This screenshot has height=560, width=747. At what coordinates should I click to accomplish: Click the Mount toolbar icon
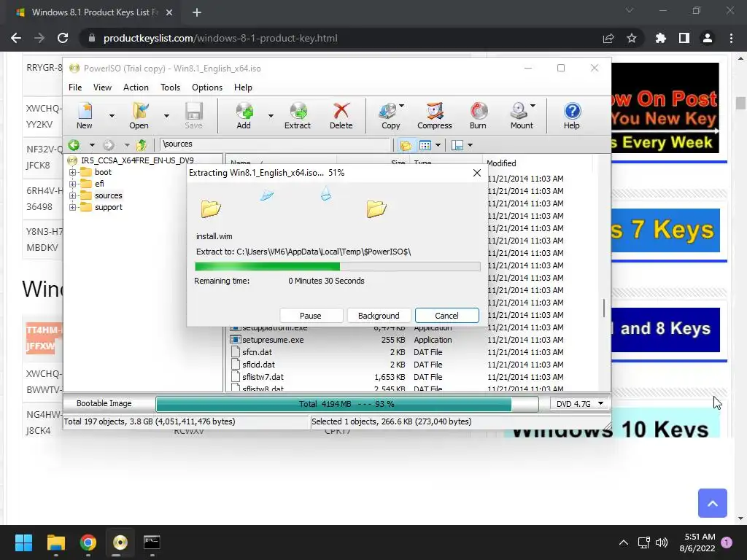(519, 115)
